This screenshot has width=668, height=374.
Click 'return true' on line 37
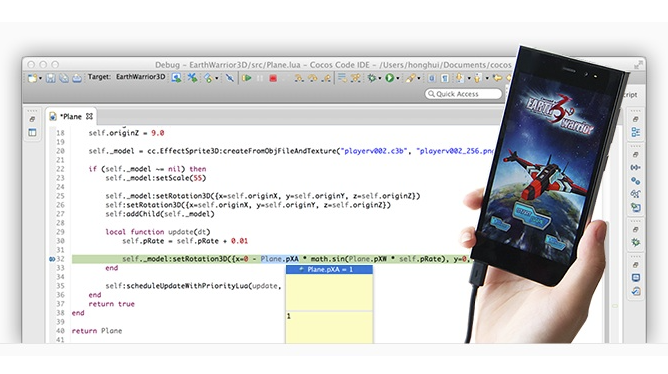point(112,304)
